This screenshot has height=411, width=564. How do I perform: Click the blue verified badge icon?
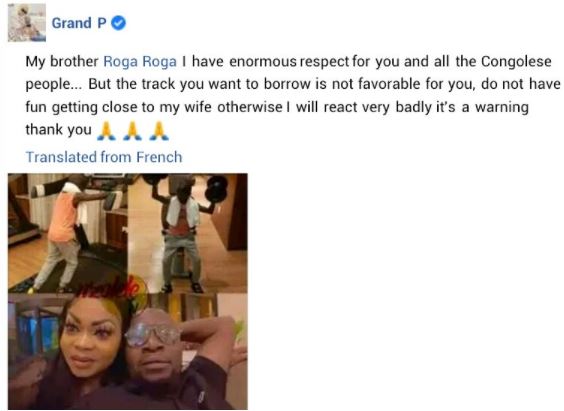point(118,23)
